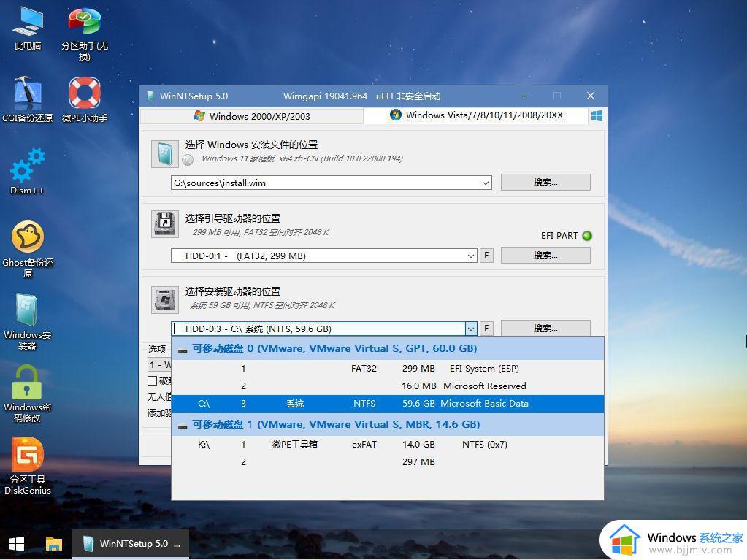Toggle the checkbox under 选项
747x560 pixels.
[x=153, y=380]
